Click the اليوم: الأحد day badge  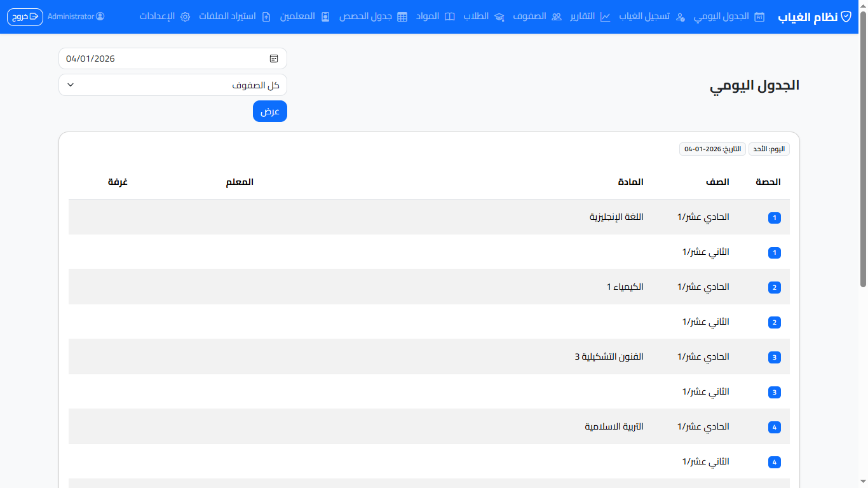[x=769, y=148]
